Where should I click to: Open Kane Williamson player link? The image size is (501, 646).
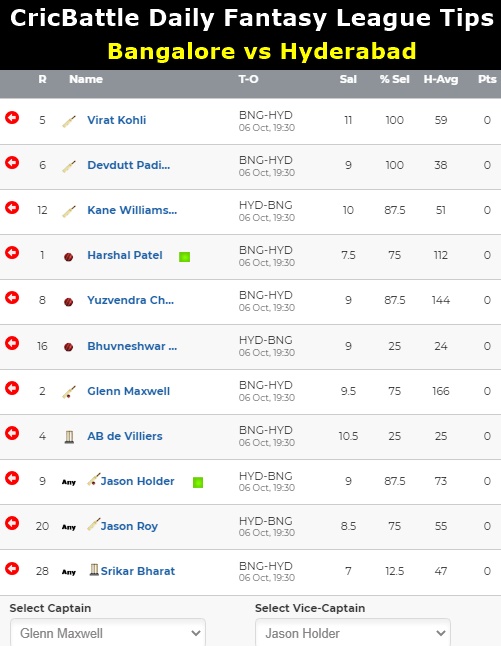pyautogui.click(x=132, y=210)
